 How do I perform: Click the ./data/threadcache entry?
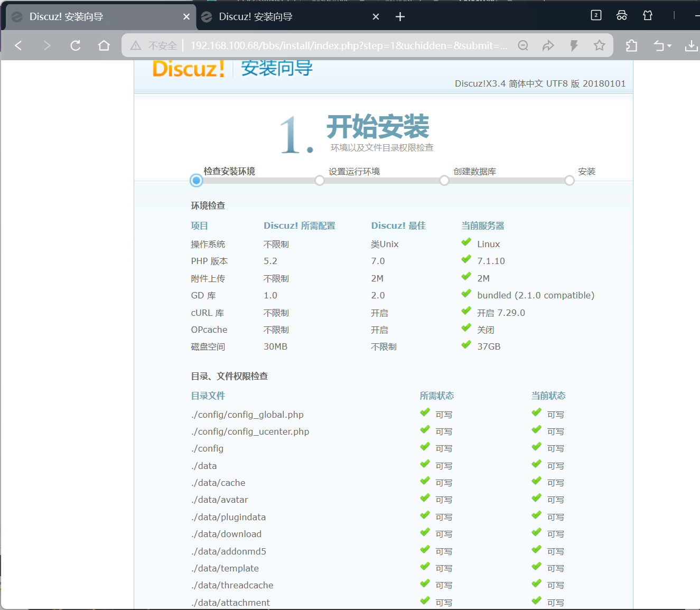pos(232,585)
